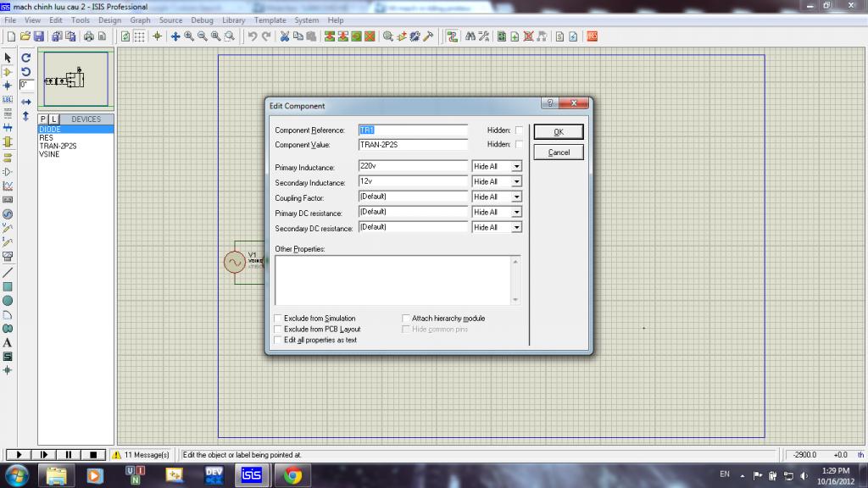
Task: Rotate anticlockwise using the rotate icon
Action: [x=26, y=72]
